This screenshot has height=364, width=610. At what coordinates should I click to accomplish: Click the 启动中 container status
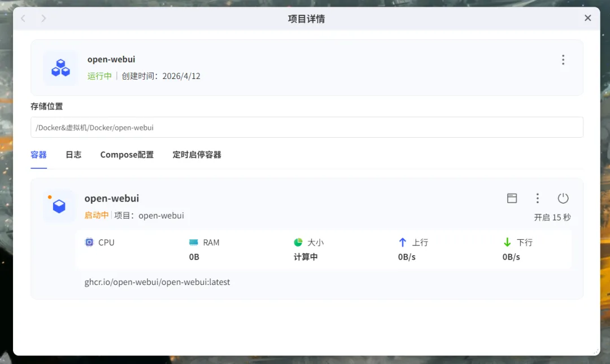point(97,215)
